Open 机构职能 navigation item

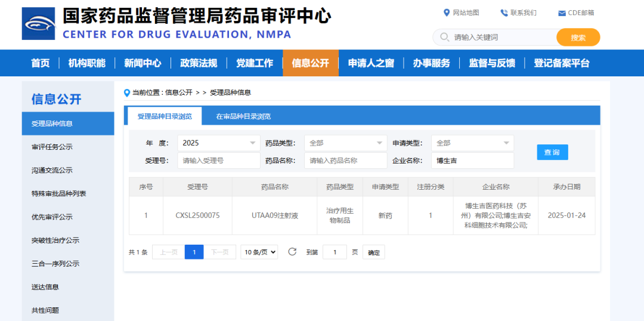click(87, 63)
